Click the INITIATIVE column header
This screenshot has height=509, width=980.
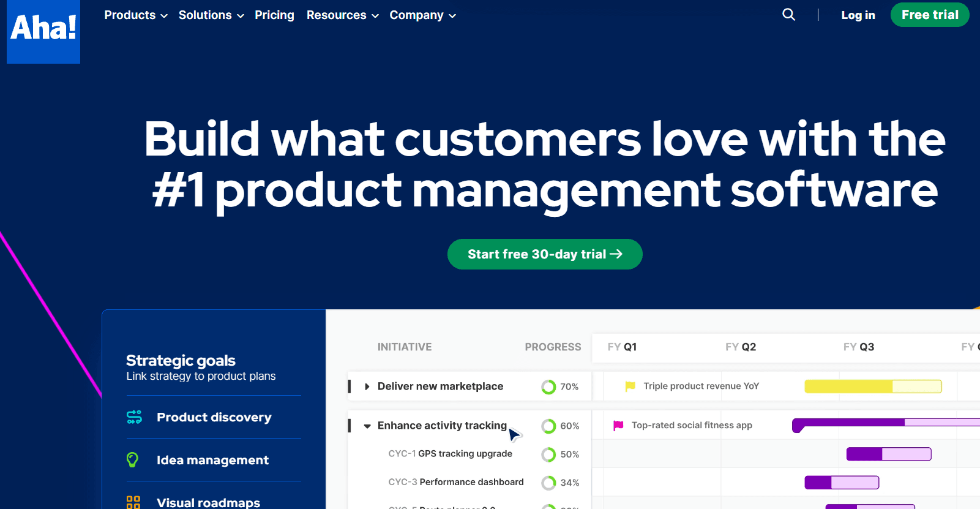(405, 347)
